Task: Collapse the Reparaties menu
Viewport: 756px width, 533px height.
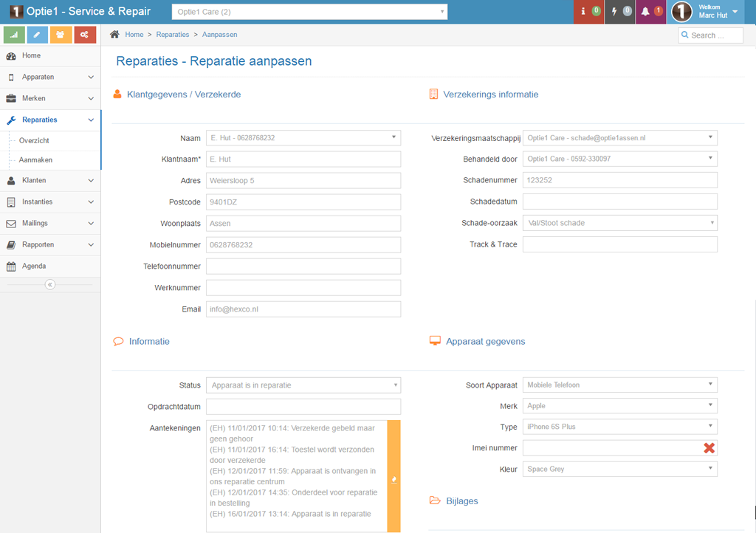Action: pyautogui.click(x=50, y=120)
